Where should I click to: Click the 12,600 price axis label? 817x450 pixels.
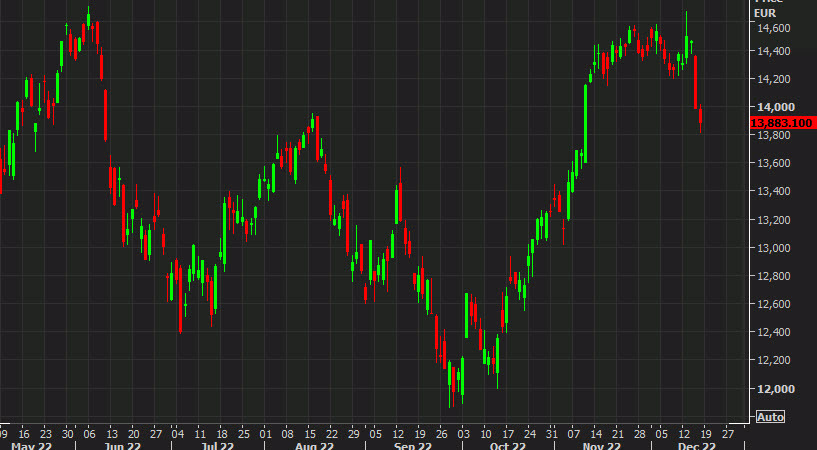click(x=772, y=304)
